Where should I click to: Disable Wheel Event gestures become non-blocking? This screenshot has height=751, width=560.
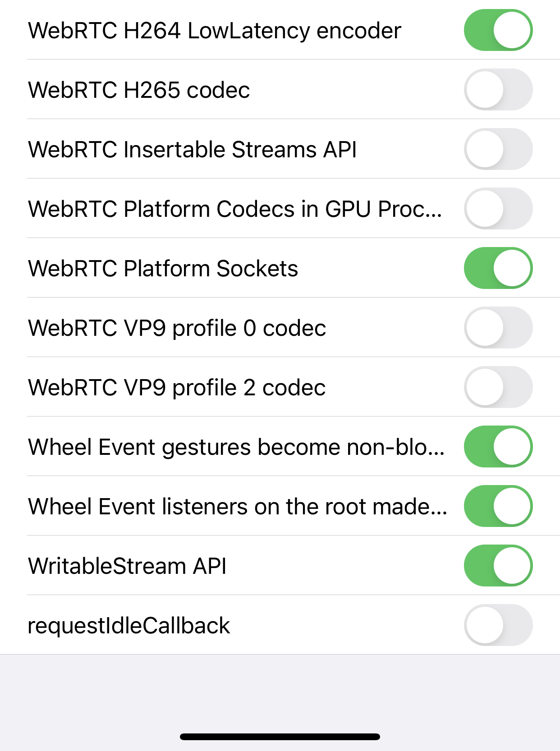(498, 447)
